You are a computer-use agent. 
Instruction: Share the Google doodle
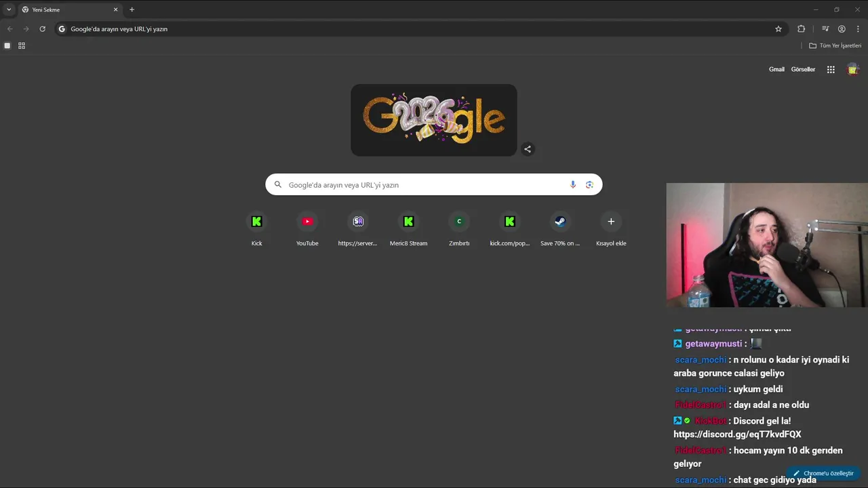click(528, 149)
